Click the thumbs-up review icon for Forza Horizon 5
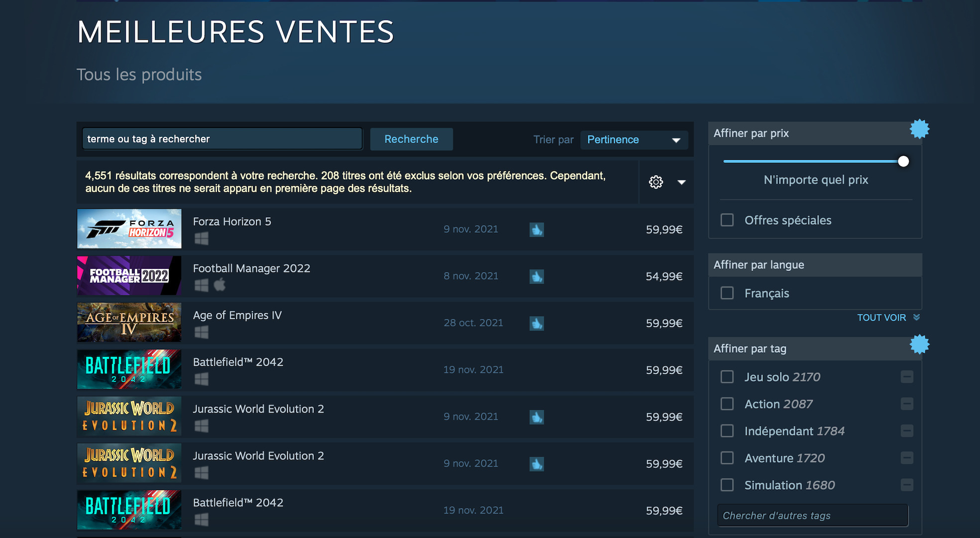This screenshot has height=538, width=980. pos(537,230)
